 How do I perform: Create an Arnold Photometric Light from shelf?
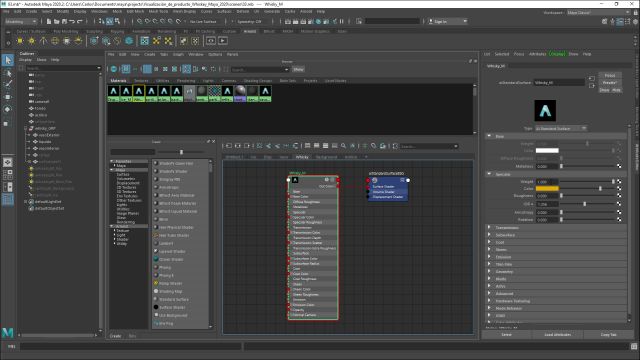tap(43, 41)
